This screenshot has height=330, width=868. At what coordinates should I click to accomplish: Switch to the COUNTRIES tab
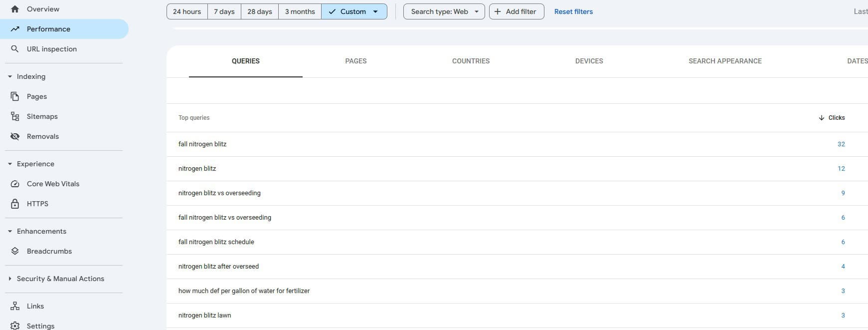471,61
